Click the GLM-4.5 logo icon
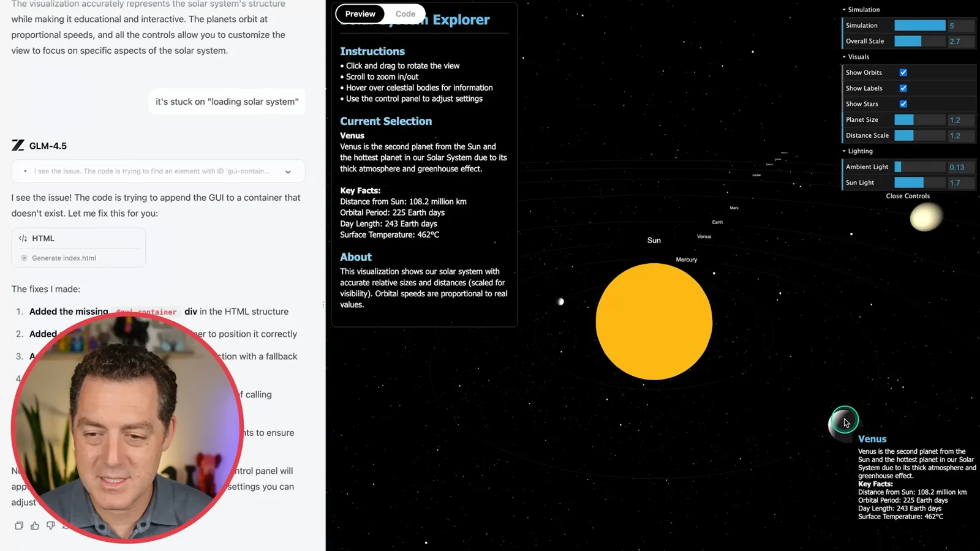Screen dimensions: 980x551 tap(18, 145)
